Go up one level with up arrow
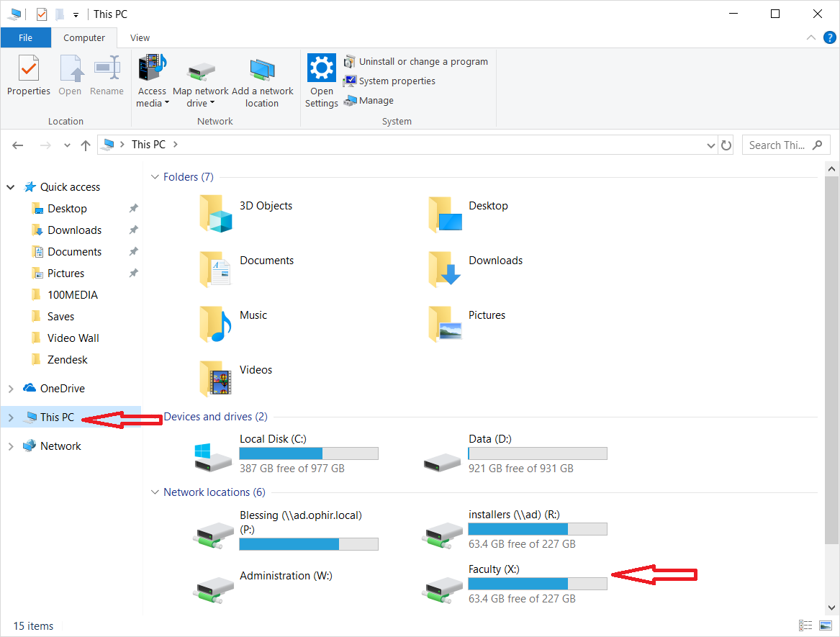 click(86, 145)
